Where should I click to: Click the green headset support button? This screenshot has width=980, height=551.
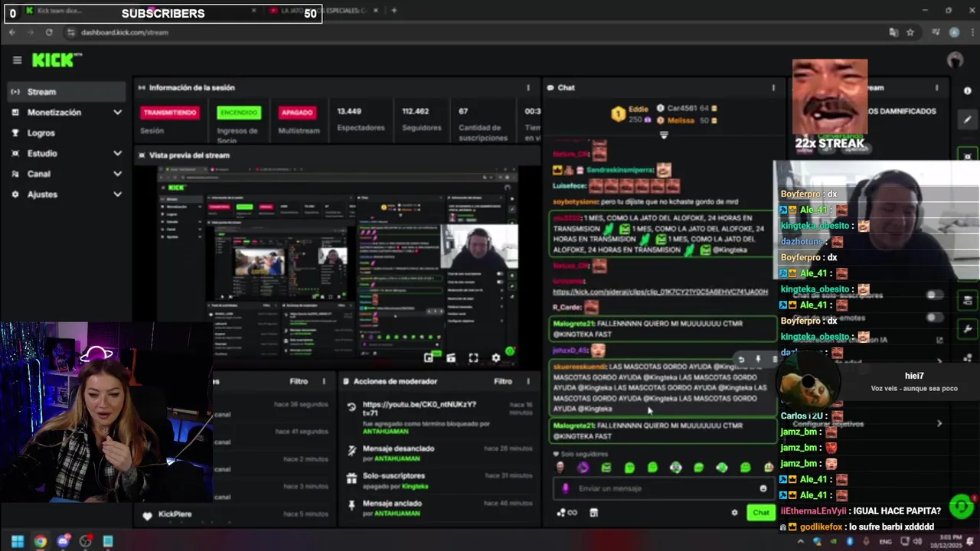tap(961, 507)
